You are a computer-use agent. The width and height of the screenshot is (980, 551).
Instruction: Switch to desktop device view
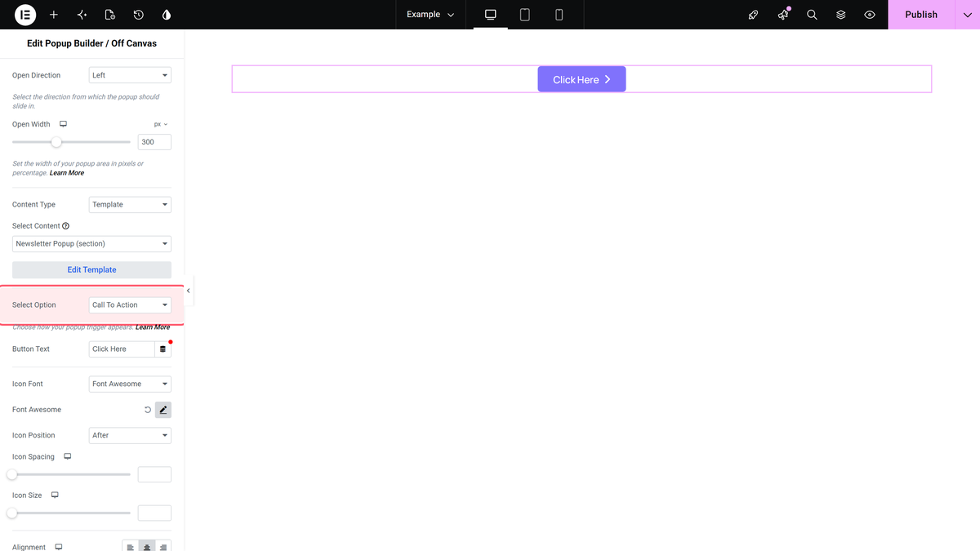click(491, 15)
